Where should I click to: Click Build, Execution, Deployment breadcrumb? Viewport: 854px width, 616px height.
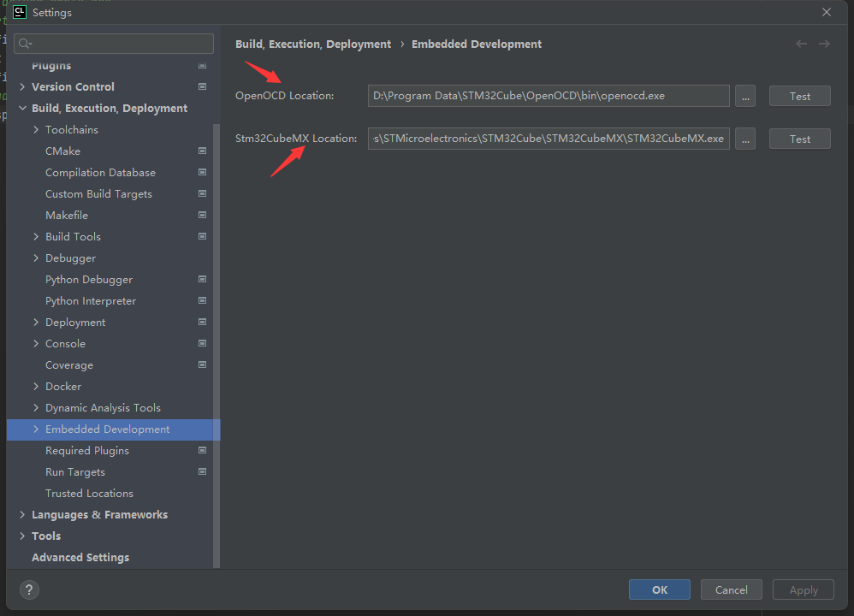click(x=313, y=44)
